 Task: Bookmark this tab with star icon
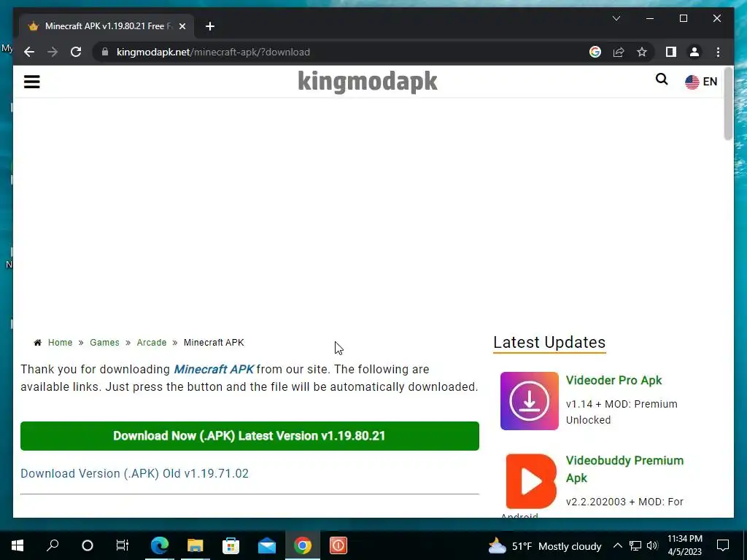(642, 52)
